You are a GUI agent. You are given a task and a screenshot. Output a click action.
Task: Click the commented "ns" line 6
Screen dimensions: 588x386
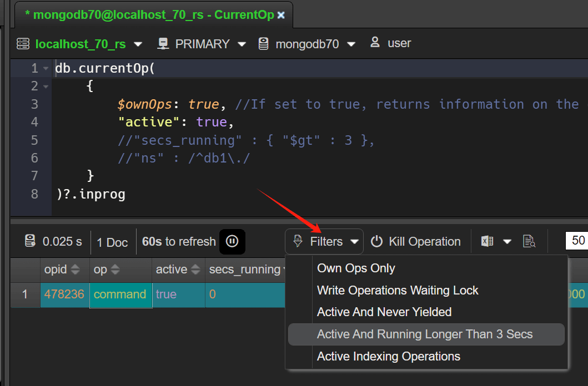click(x=184, y=159)
